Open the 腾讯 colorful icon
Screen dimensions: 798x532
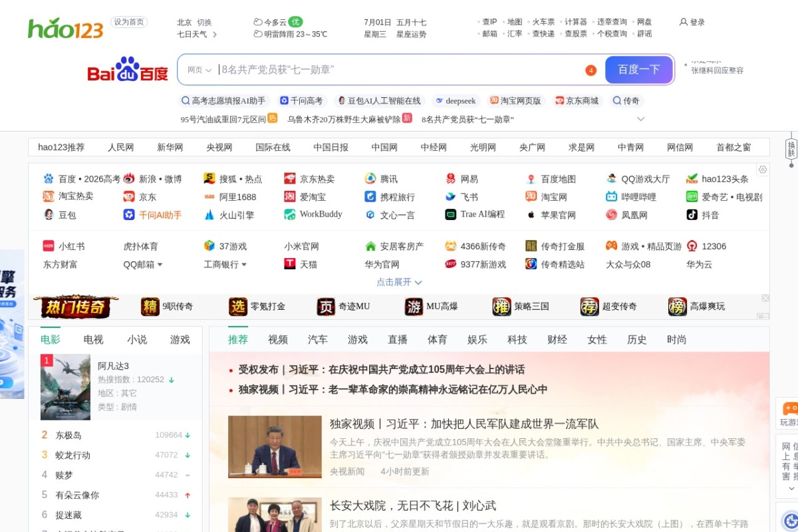pos(370,179)
